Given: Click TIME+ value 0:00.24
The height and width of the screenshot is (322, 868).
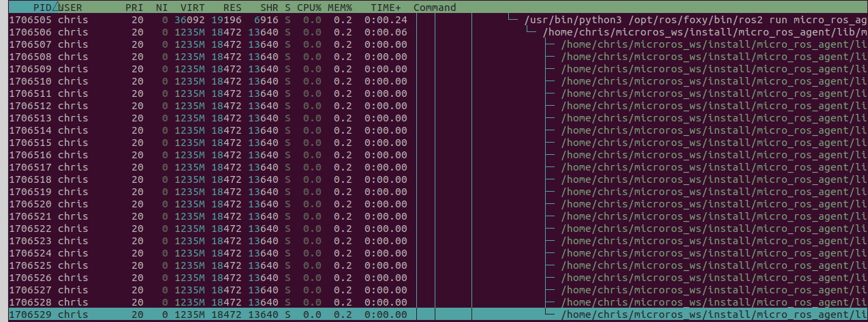Looking at the screenshot, I should [x=386, y=20].
